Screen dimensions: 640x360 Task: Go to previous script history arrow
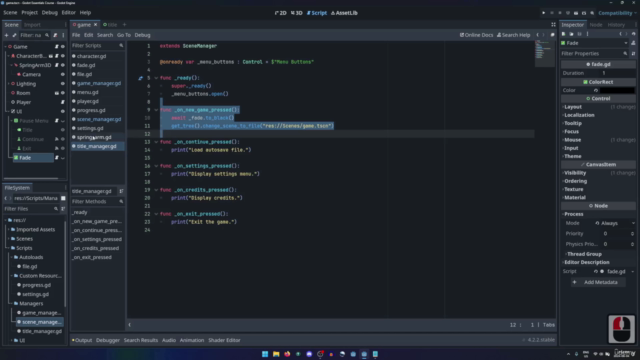pyautogui.click(x=538, y=35)
